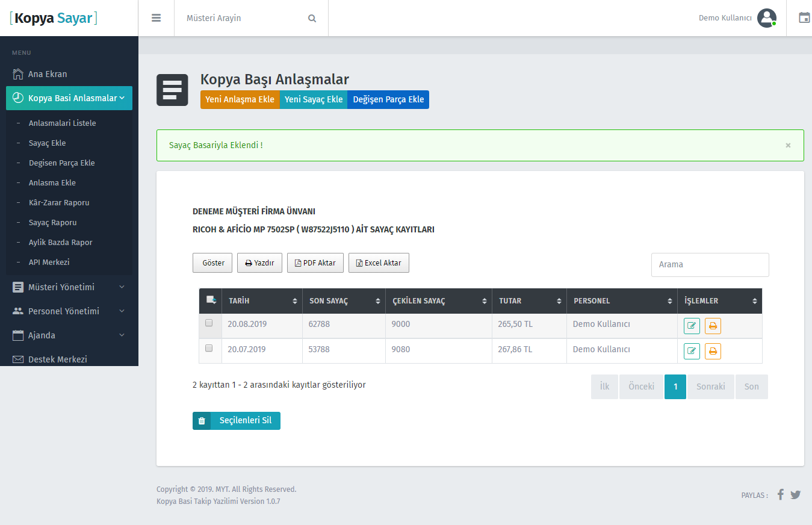
Task: Click the Arama table search field
Action: pyautogui.click(x=710, y=265)
